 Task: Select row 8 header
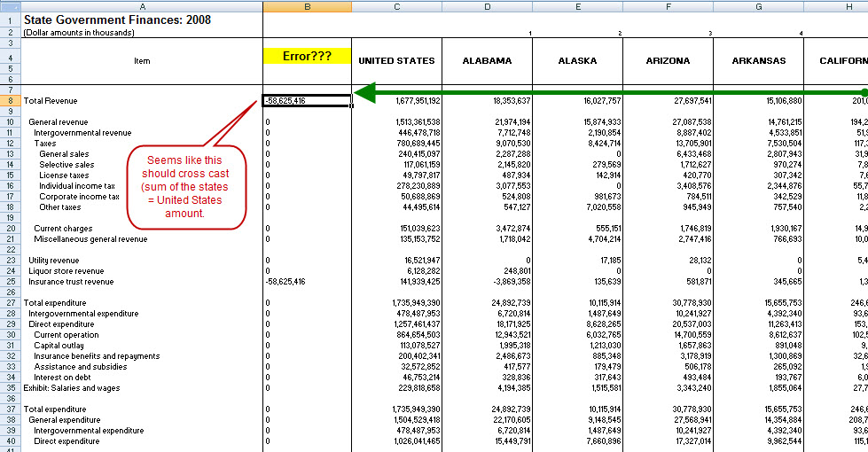10,101
